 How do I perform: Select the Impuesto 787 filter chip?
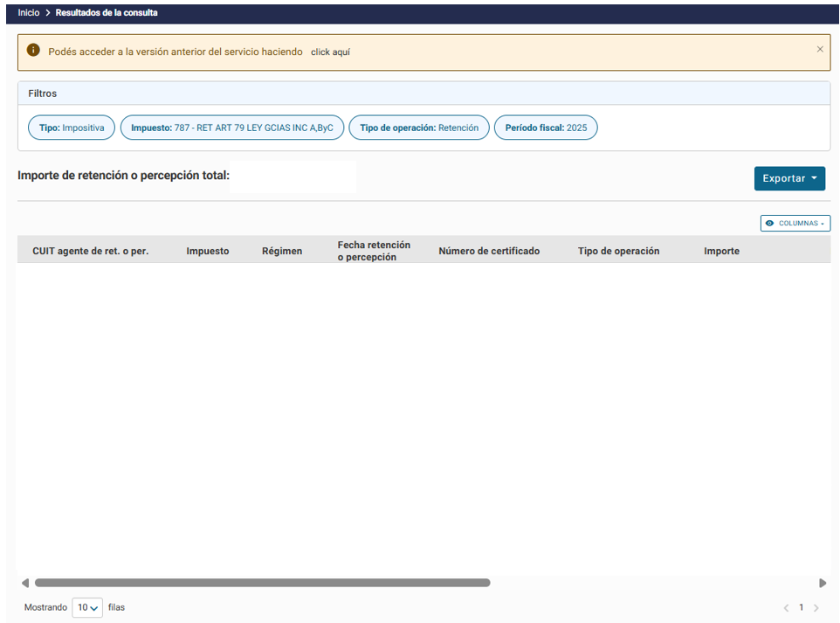(232, 128)
